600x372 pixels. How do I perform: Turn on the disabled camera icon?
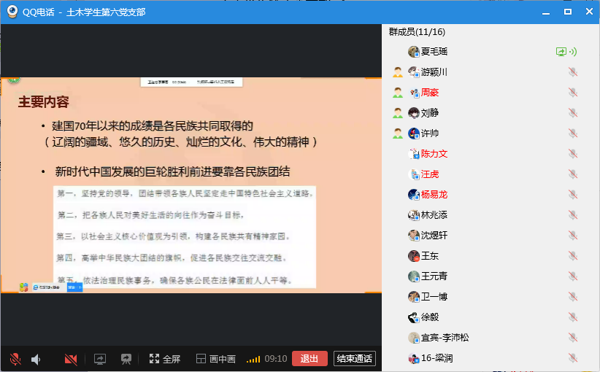(71, 359)
